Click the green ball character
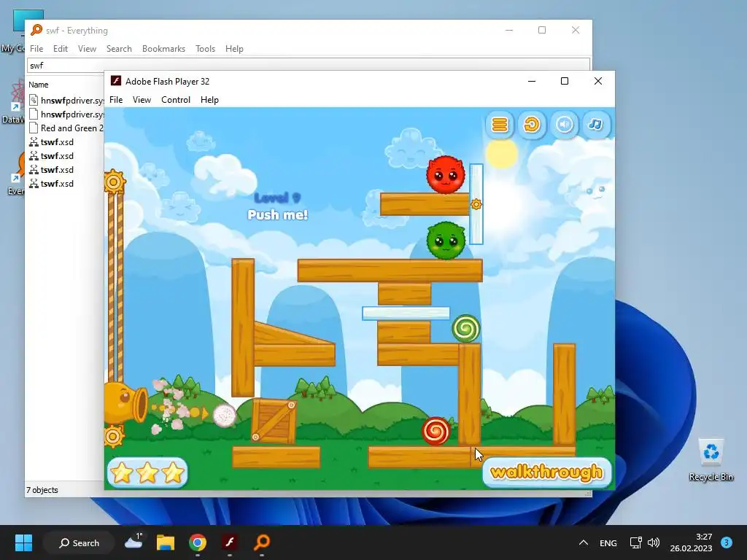 [x=446, y=241]
